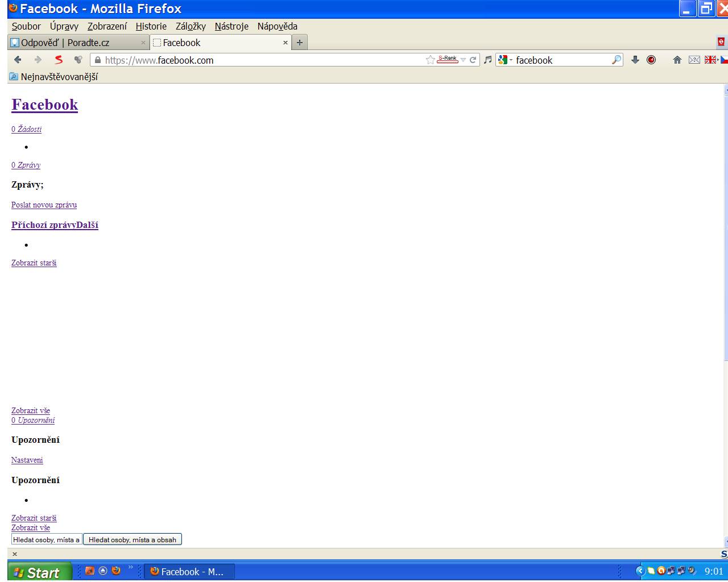728x582 pixels.
Task: Open the Úpravy menu
Action: [64, 26]
